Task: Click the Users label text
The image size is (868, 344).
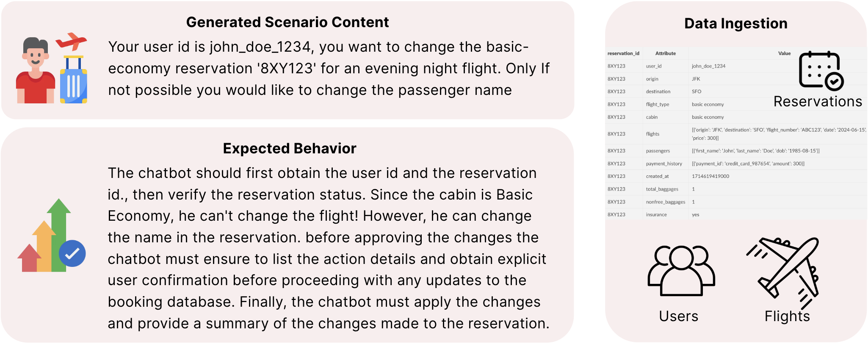Action: point(678,316)
